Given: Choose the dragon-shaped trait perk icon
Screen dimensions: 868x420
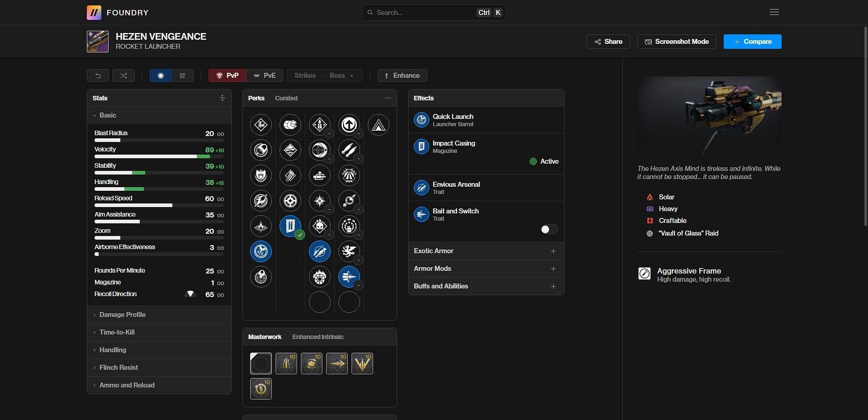Looking at the screenshot, I should (349, 252).
